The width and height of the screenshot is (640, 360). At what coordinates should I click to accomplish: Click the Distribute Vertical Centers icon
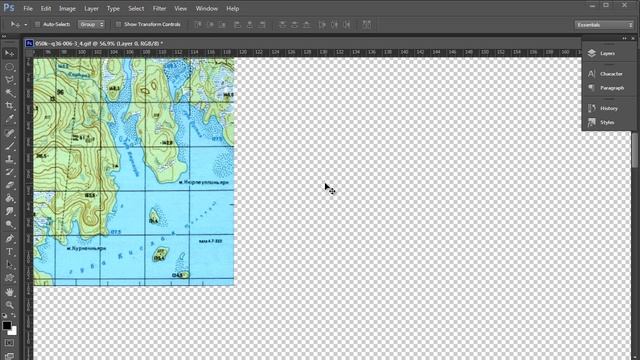pyautogui.click(x=294, y=24)
